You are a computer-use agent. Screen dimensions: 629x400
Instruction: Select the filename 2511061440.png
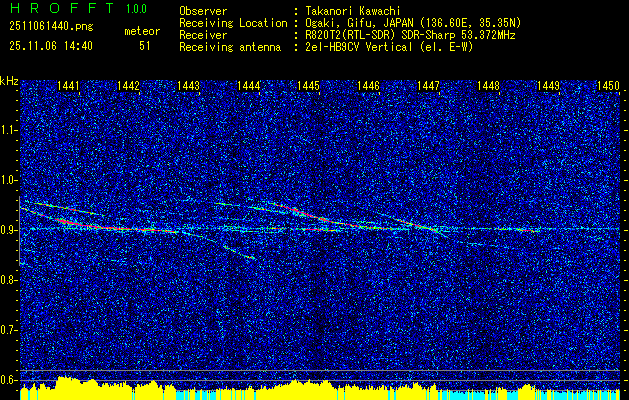51,27
